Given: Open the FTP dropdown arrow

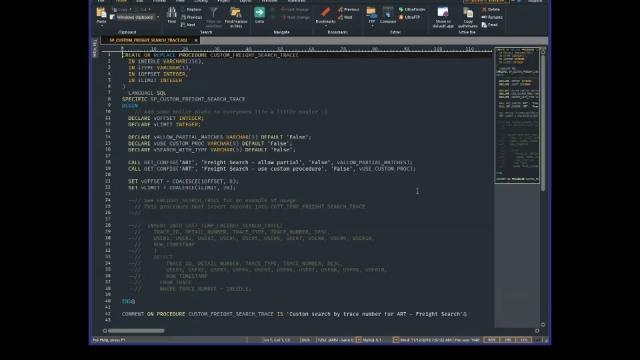Looking at the screenshot, I should click(x=372, y=26).
